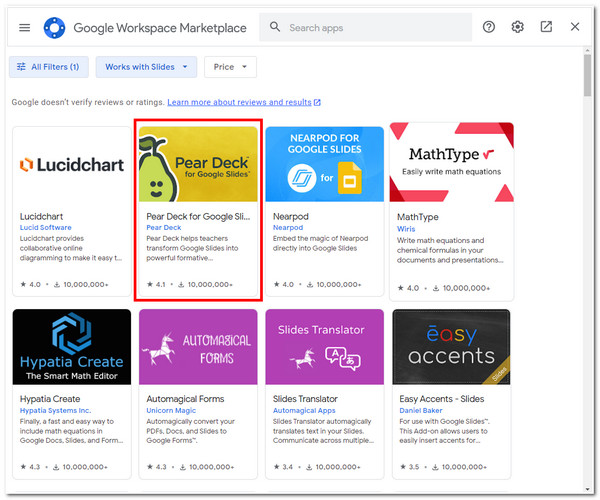Close the marketplace dialog
The width and height of the screenshot is (600, 500).
pyautogui.click(x=575, y=27)
